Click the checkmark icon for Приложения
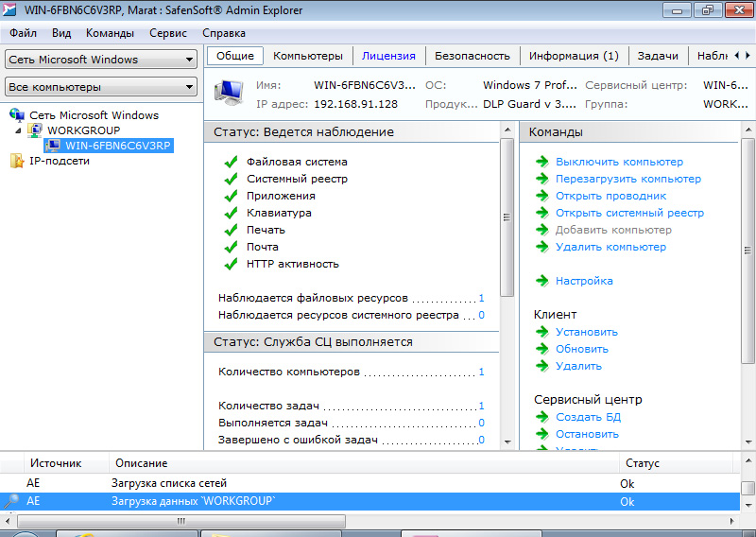 click(x=231, y=196)
